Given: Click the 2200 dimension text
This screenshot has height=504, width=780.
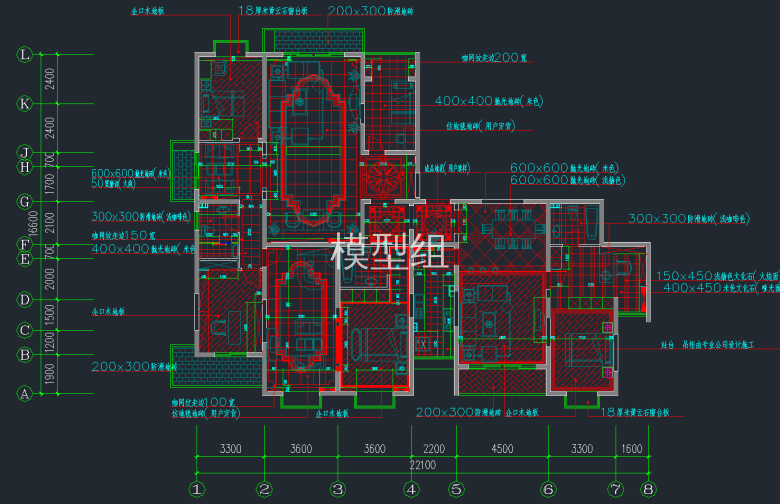Looking at the screenshot, I should [433, 449].
